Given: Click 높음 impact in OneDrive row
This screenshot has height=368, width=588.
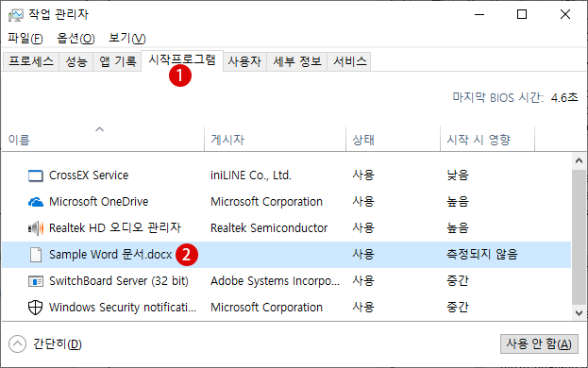Looking at the screenshot, I should point(458,202).
